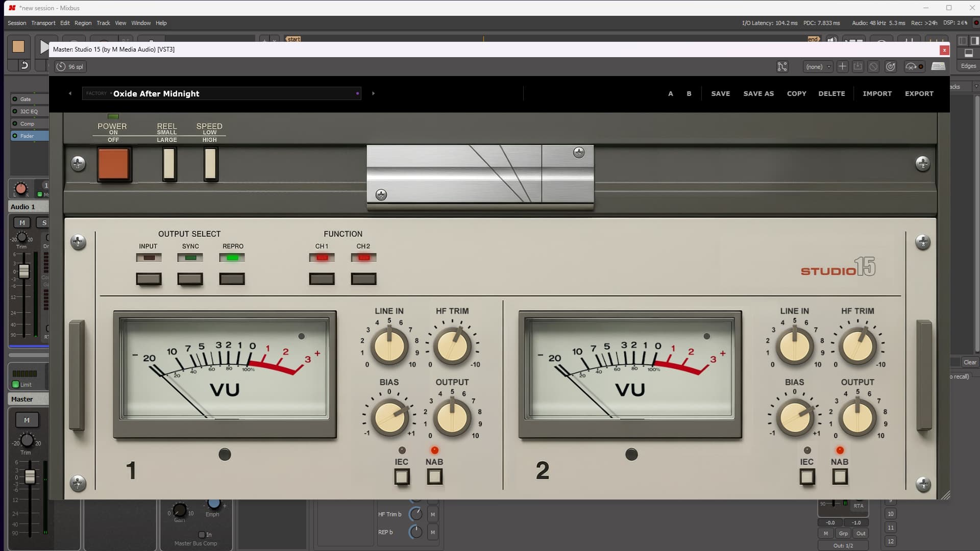Click the keyboard icon in plugin toolbar

tap(938, 66)
